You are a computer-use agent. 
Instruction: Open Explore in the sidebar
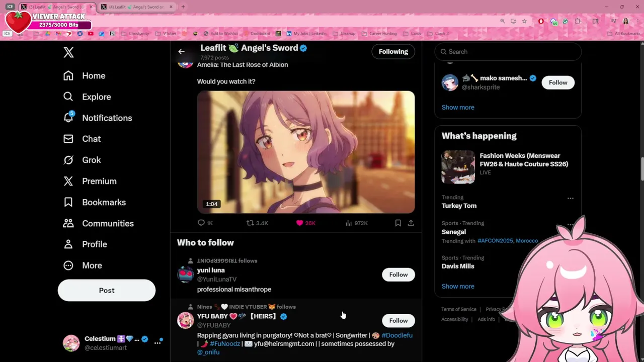[x=87, y=97]
